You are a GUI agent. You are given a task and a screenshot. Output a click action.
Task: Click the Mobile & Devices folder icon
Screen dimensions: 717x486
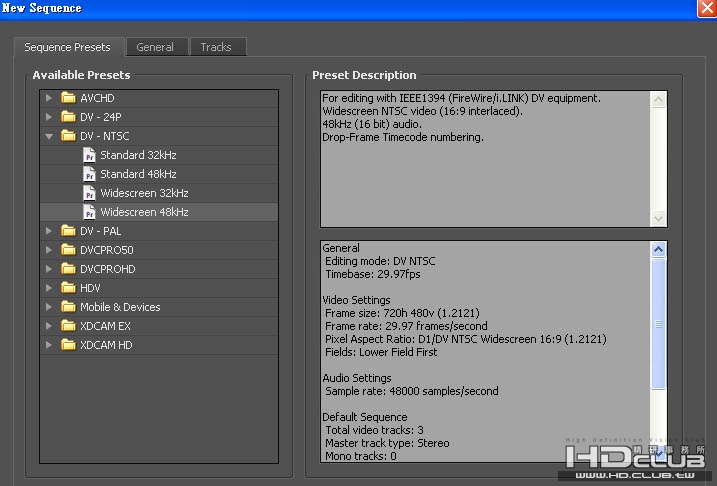click(x=68, y=307)
